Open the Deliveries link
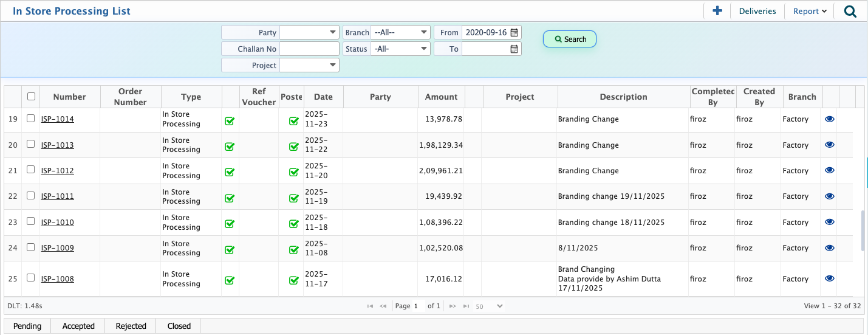This screenshot has width=868, height=335. tap(757, 11)
